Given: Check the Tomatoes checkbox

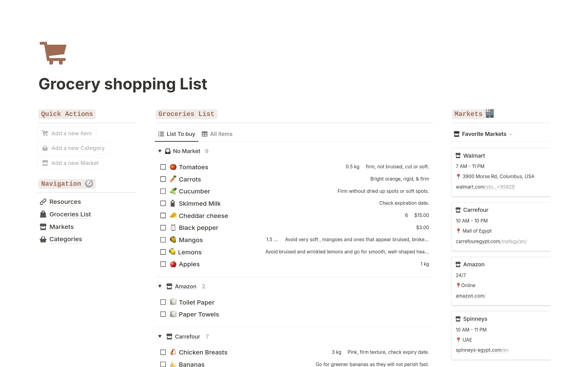Looking at the screenshot, I should coord(163,167).
